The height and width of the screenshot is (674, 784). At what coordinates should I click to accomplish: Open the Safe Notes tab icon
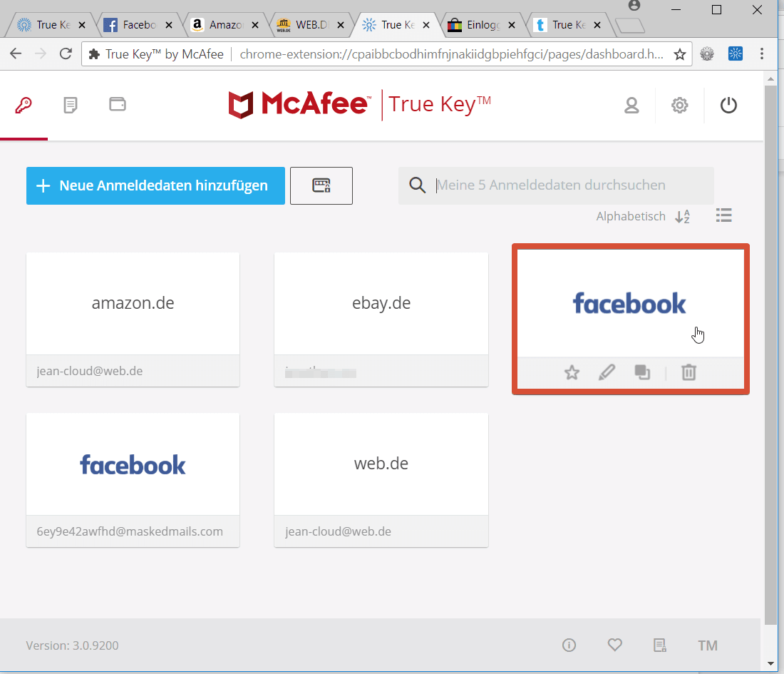click(71, 105)
